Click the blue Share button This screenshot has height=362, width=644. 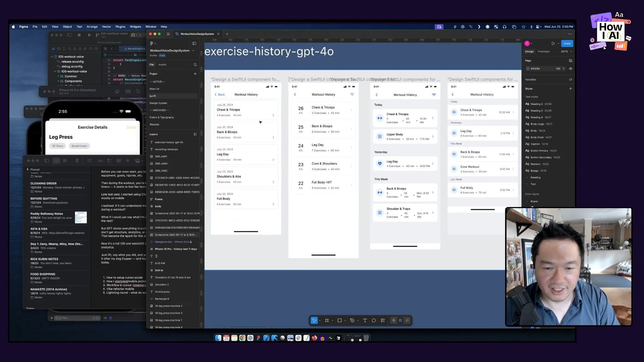[x=567, y=43]
